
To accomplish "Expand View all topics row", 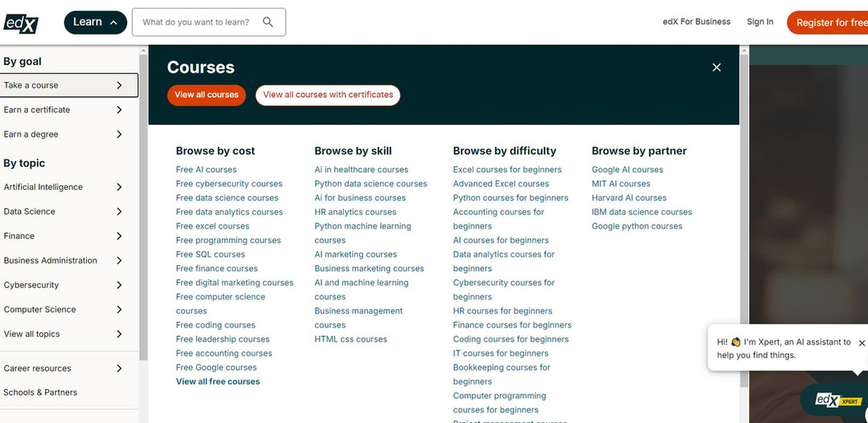I will point(68,334).
